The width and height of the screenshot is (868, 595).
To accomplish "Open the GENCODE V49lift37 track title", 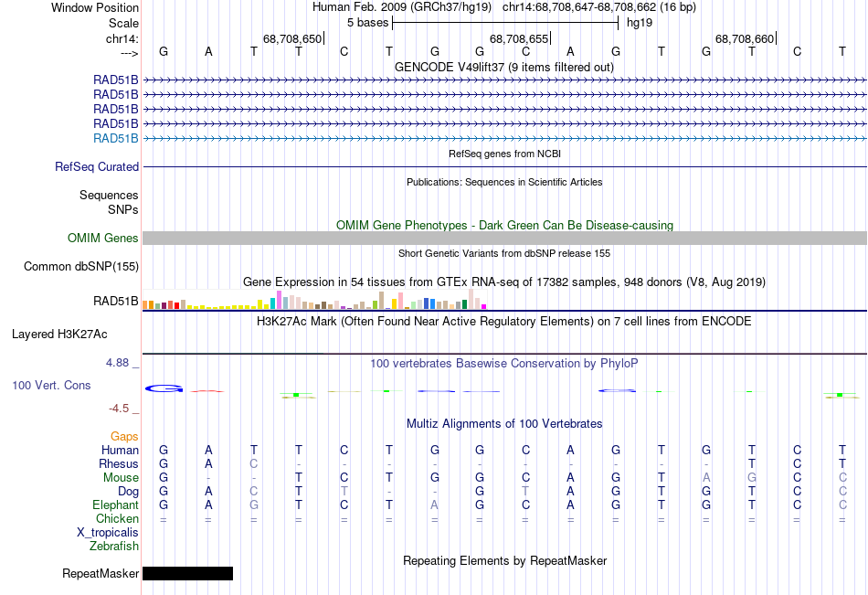I will (x=503, y=67).
